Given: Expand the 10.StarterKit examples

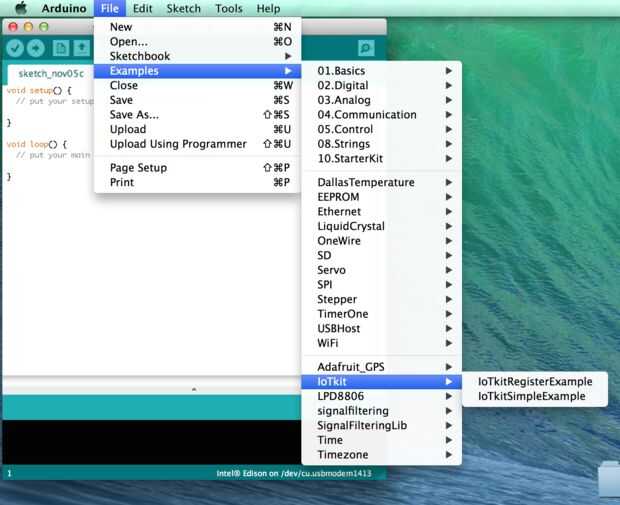Looking at the screenshot, I should point(382,159).
